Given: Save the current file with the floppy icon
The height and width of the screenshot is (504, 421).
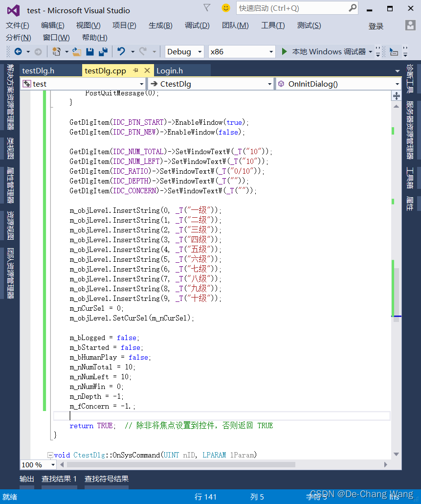Looking at the screenshot, I should tap(90, 51).
